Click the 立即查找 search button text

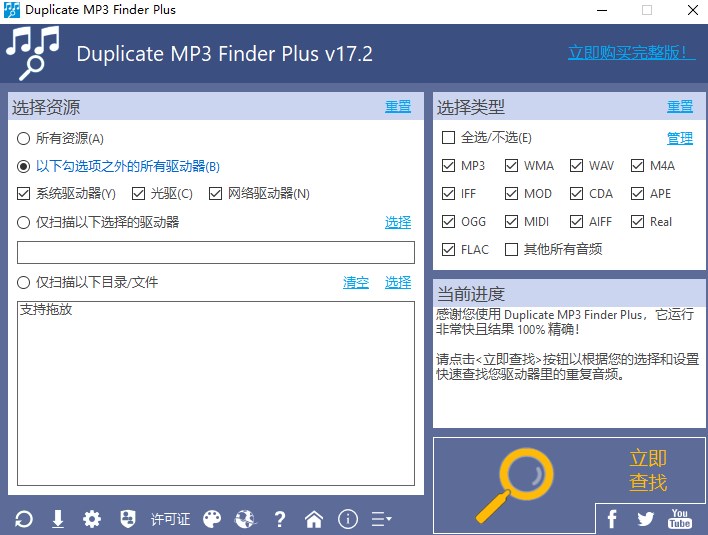[x=648, y=470]
